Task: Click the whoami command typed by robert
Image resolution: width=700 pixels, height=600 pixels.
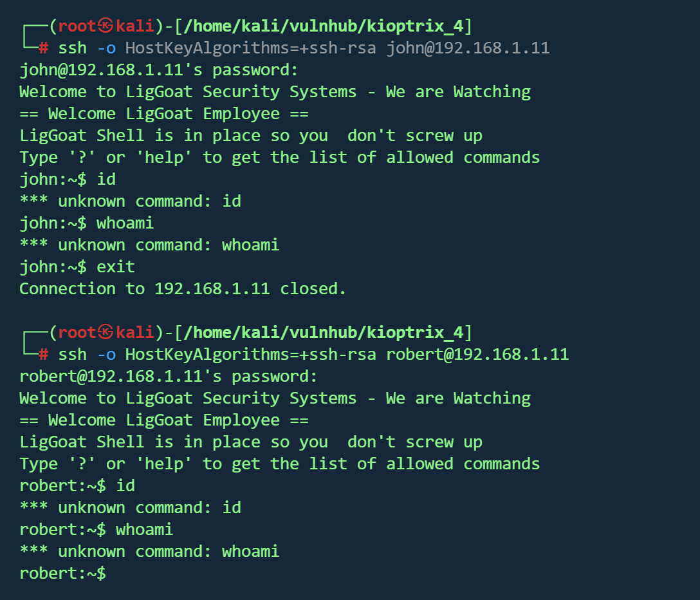Action: [144, 530]
